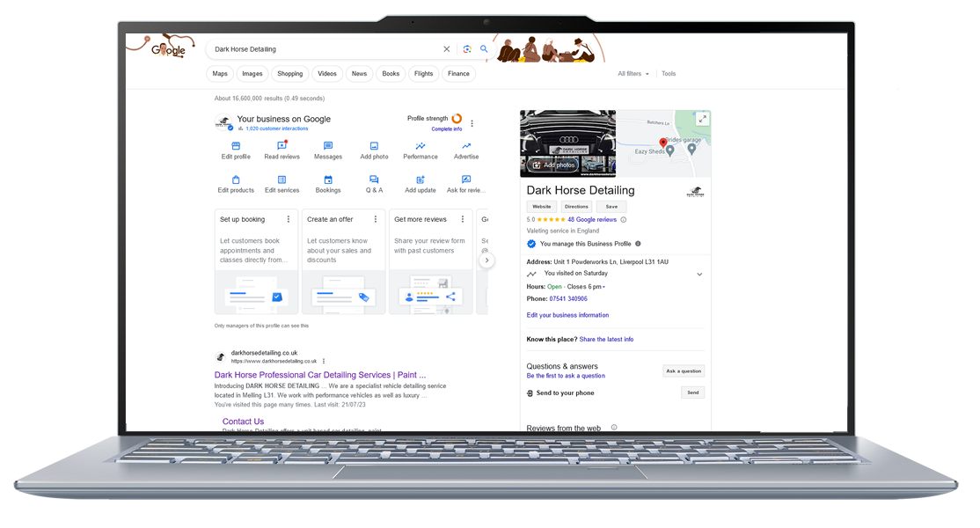Switch to the News tab
The width and height of the screenshot is (980, 528).
click(x=360, y=74)
